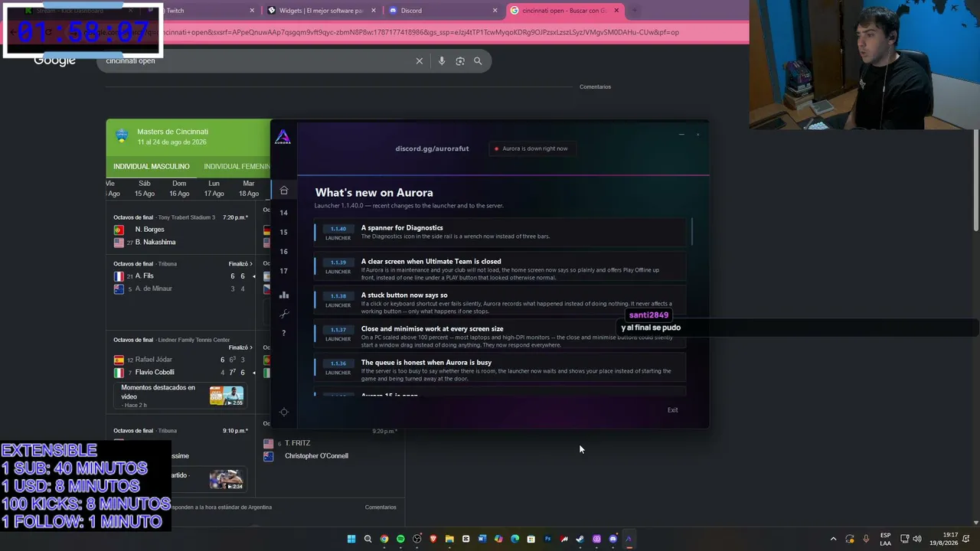Switch to the Widgets browser tab
980x551 pixels.
[322, 11]
